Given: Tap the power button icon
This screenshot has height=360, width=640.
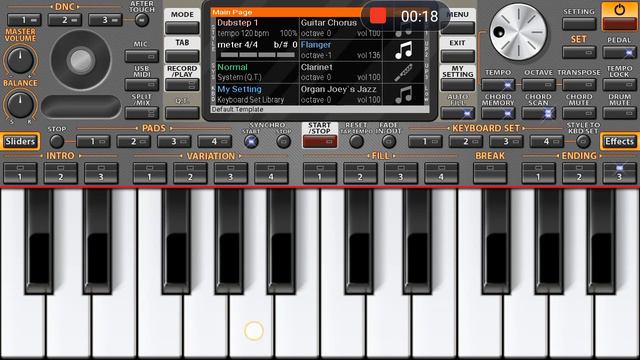Looking at the screenshot, I should [x=619, y=10].
